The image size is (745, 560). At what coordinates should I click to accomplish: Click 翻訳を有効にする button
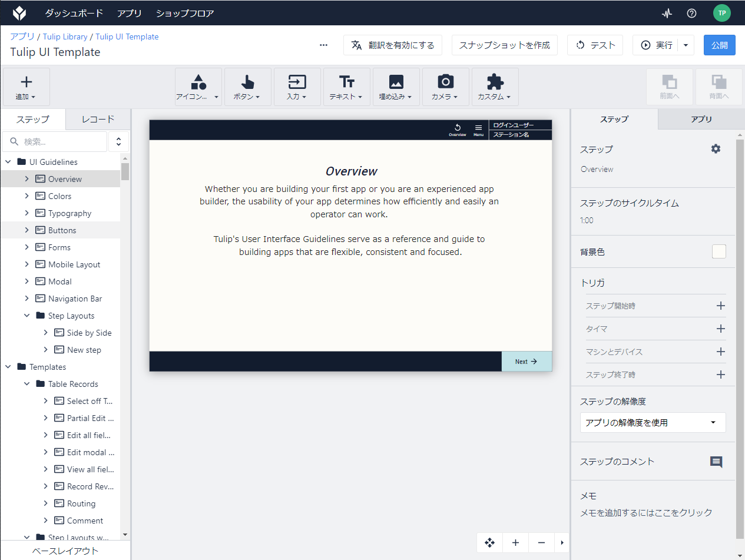(393, 45)
